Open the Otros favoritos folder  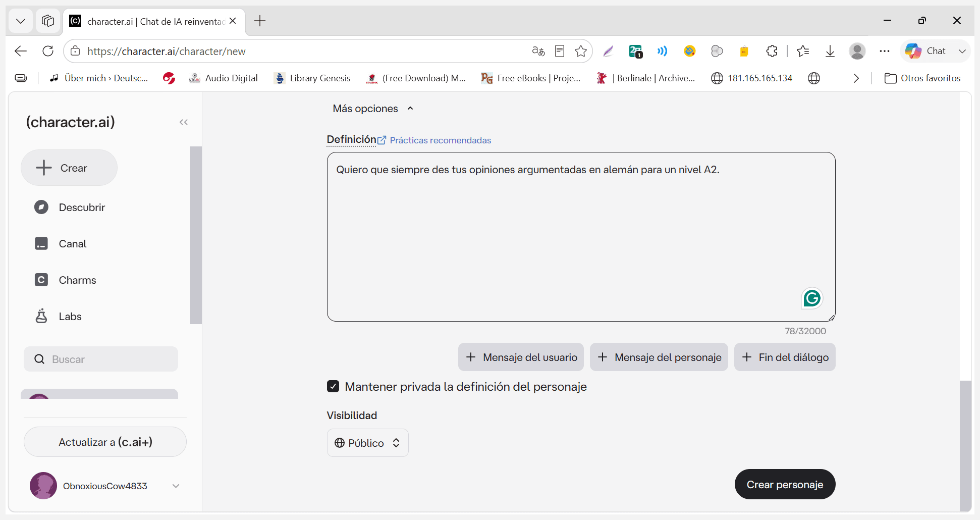pos(922,78)
